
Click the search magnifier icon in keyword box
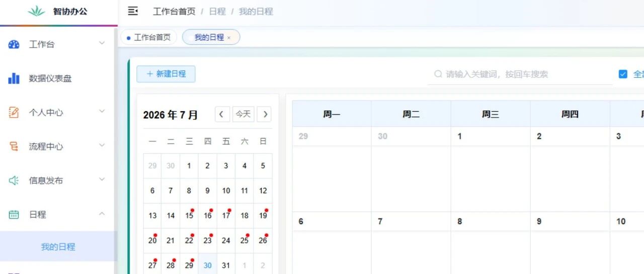pos(438,74)
